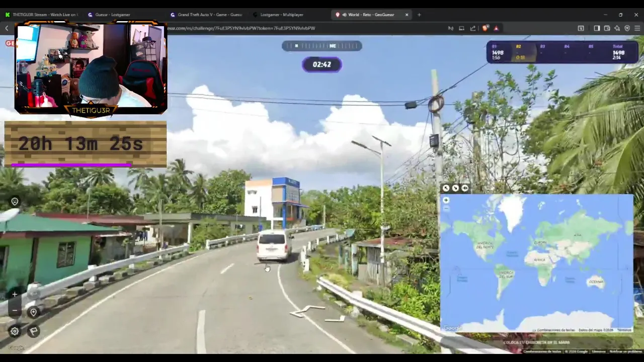Click the NE compass bar

322,46
